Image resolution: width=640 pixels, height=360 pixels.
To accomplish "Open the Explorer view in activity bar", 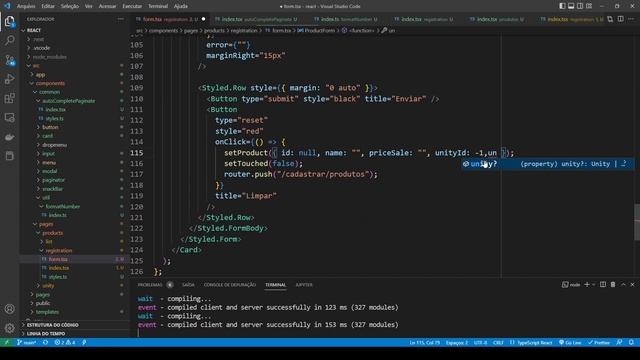I will tap(9, 21).
